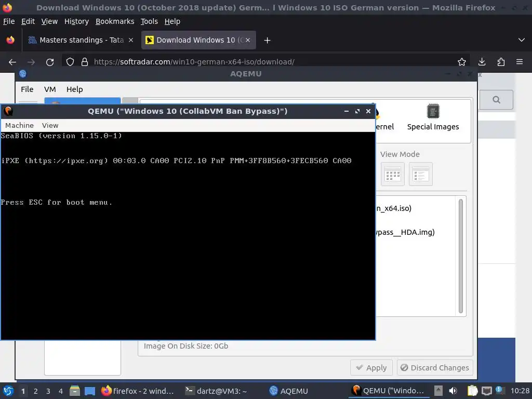Close the Masters standings tab
Screen dimensions: 532x399
130,40
